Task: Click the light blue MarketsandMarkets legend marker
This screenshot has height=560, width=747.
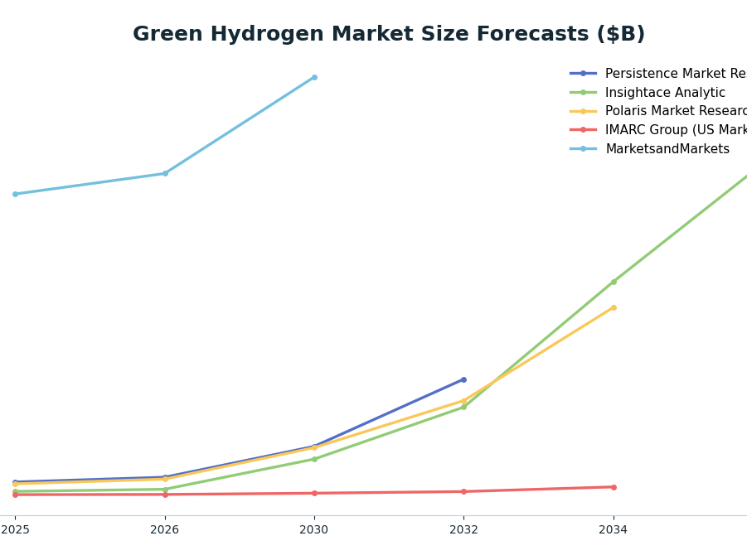Action: (x=583, y=149)
